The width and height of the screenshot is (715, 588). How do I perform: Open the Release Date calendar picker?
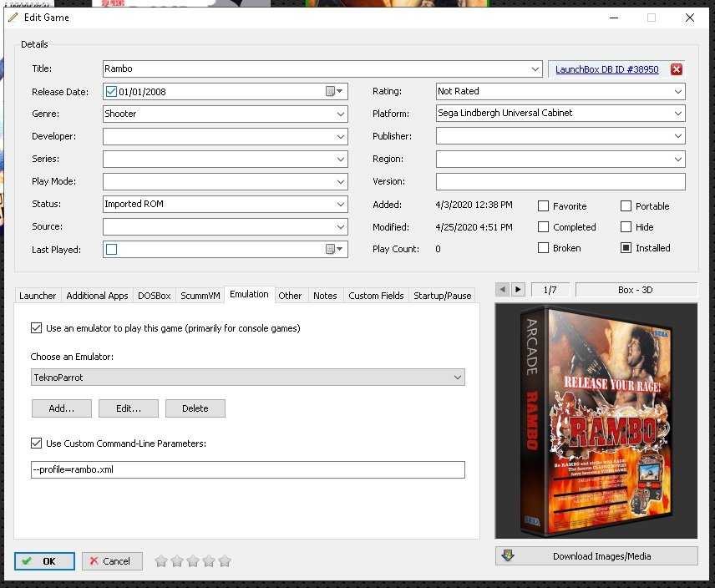coord(334,92)
